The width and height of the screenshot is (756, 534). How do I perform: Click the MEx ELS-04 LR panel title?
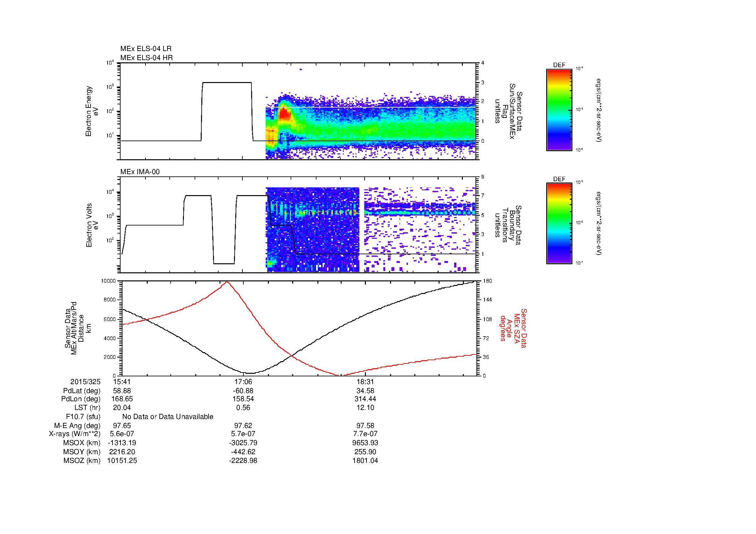[x=145, y=49]
